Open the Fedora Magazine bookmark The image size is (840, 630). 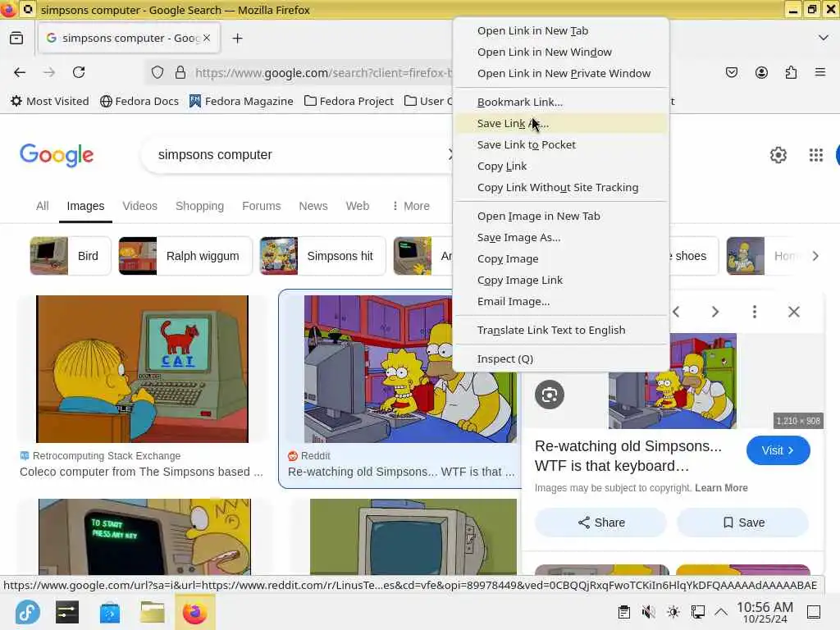coord(241,101)
